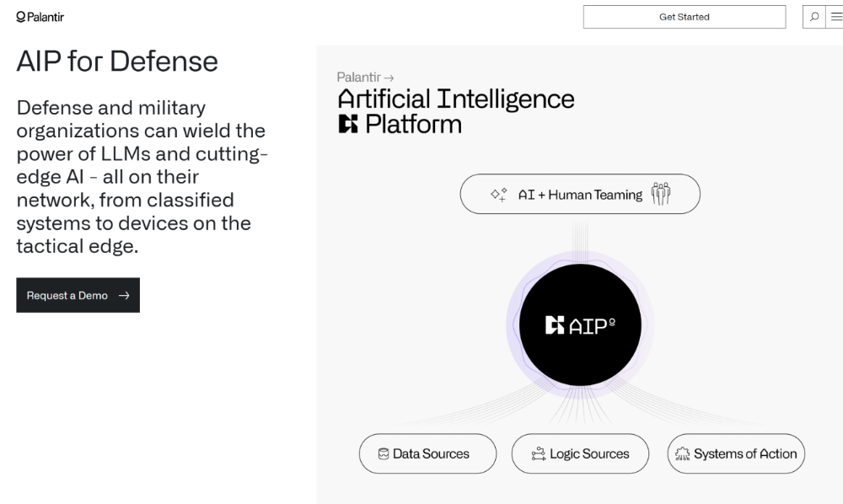Click the logo mark next to Platform

point(347,125)
